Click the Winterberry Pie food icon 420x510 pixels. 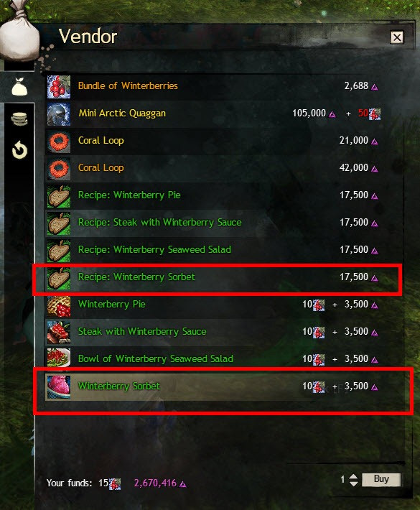click(x=59, y=305)
